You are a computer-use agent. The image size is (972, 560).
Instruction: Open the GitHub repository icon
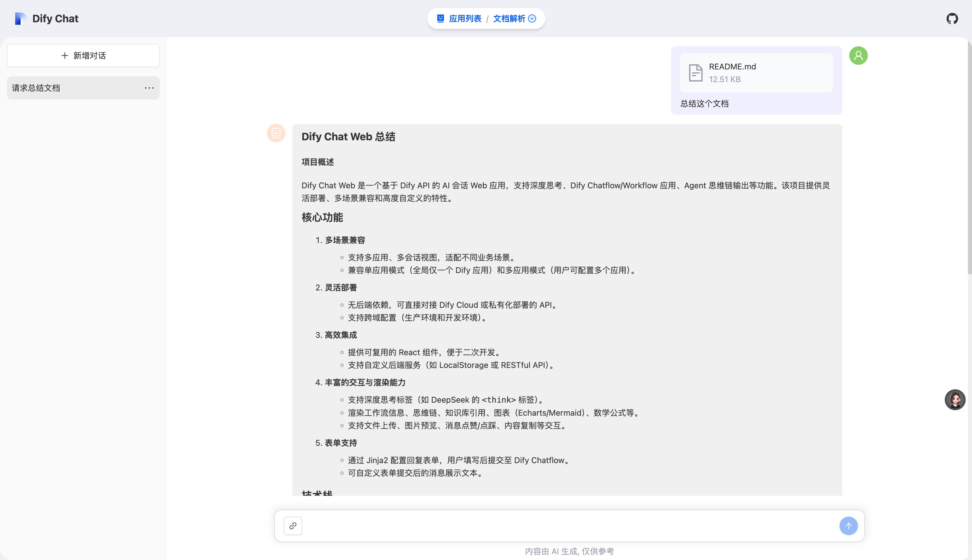click(x=953, y=18)
